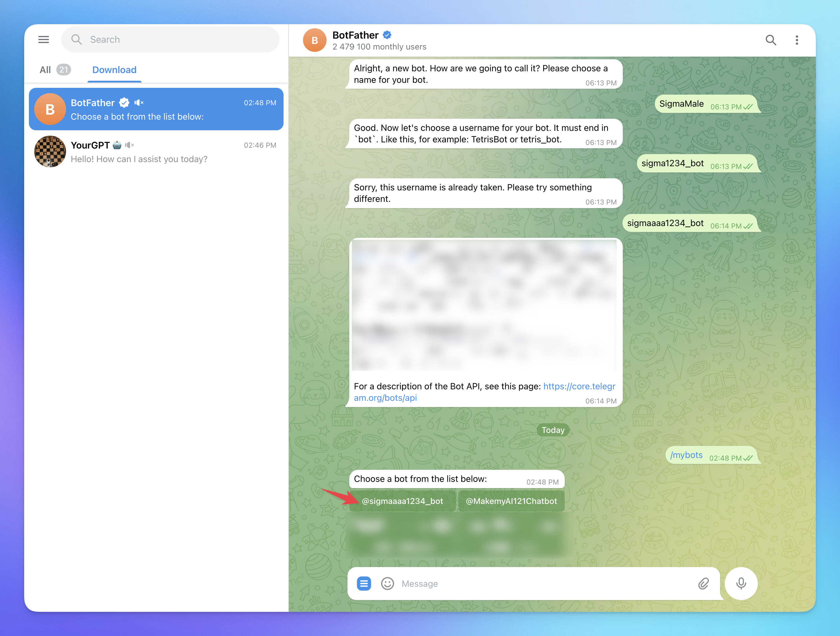Click the YourGPT chat avatar
The image size is (840, 636).
click(50, 151)
